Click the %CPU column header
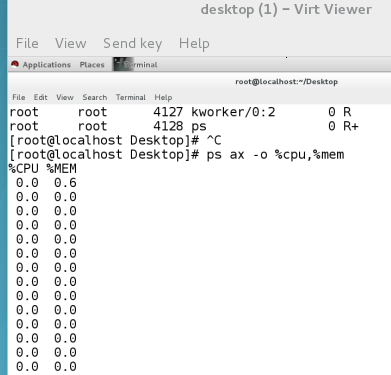391x375 pixels. [24, 169]
